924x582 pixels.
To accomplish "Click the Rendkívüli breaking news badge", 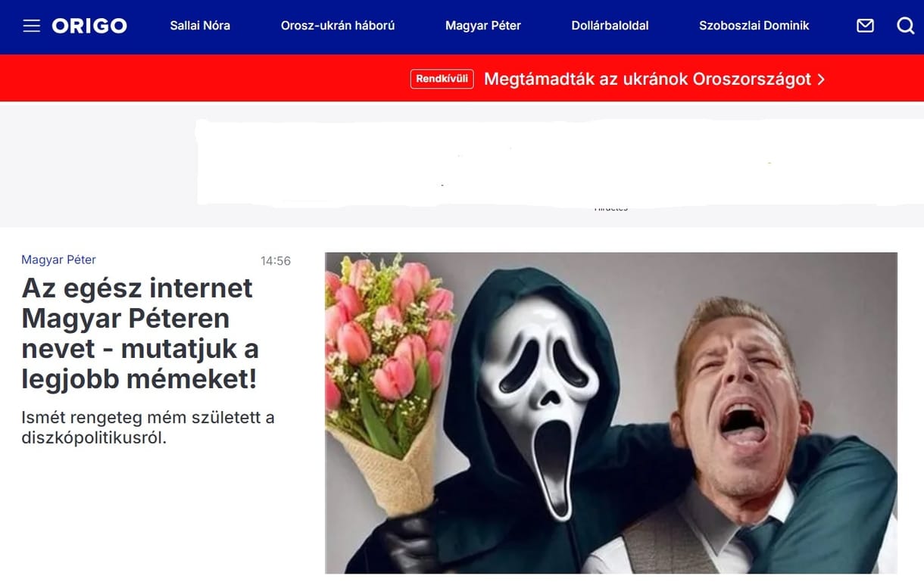I will (442, 79).
